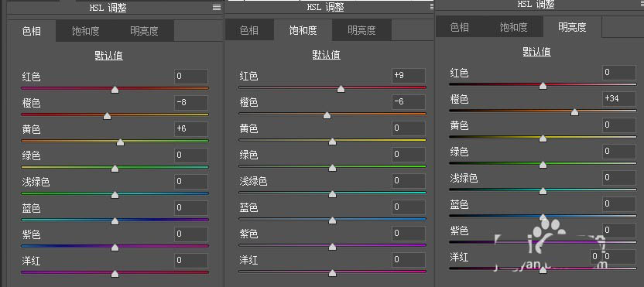The height and width of the screenshot is (287, 644).
Task: Click 绿色 value field in Saturation panel
Action: click(409, 155)
